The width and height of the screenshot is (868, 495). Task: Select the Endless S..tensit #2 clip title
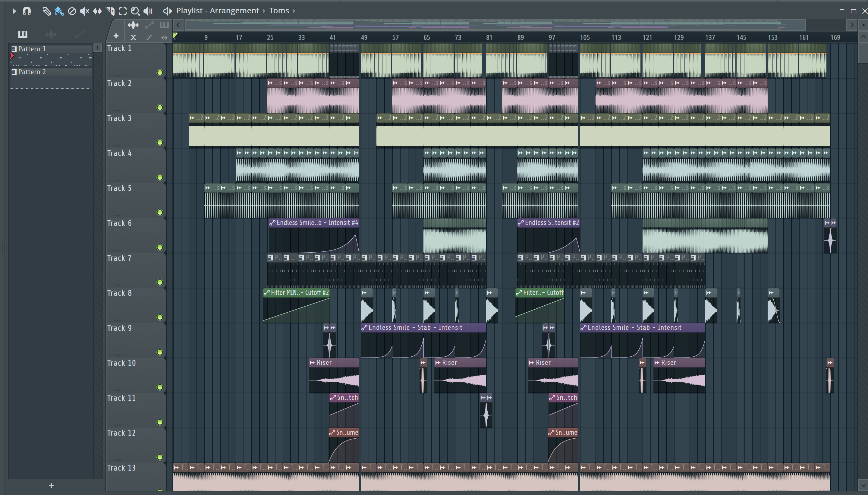point(552,223)
